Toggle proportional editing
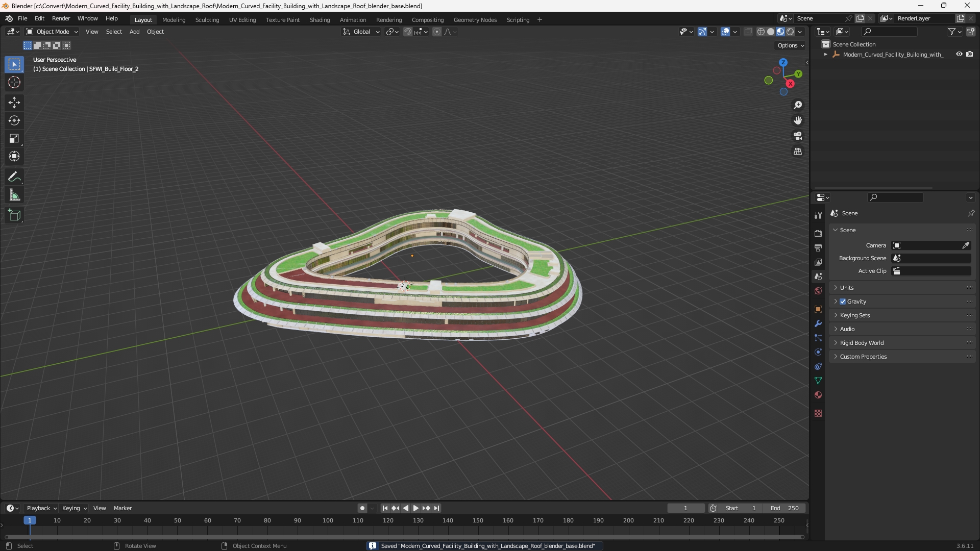Screen dimensions: 980x551 (x=437, y=32)
